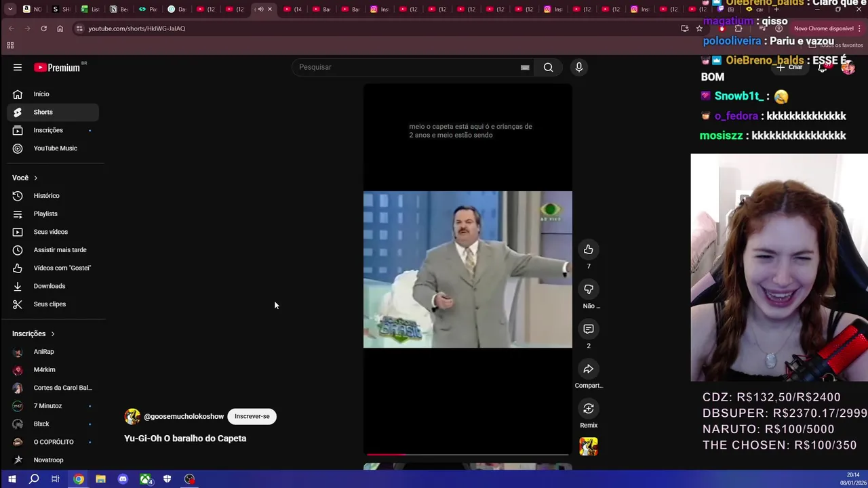868x488 pixels.
Task: Open the Chrome extensions puzzle icon
Action: 738,28
